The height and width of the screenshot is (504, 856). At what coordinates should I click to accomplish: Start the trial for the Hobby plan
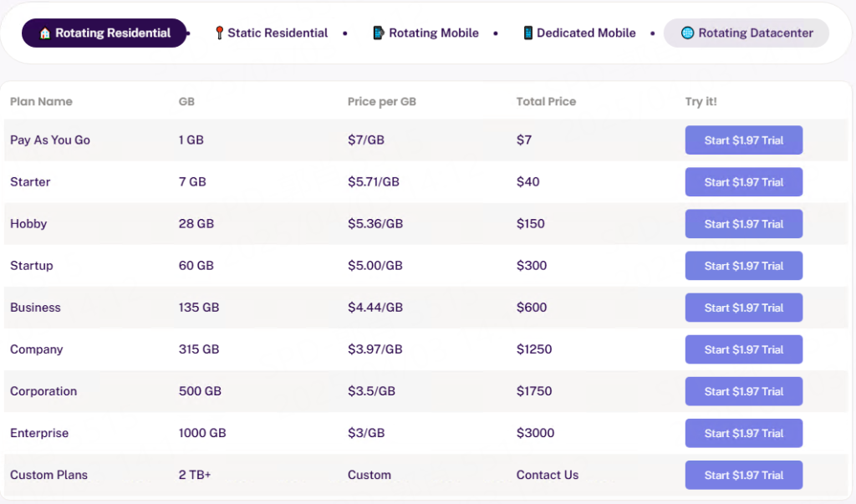click(743, 224)
